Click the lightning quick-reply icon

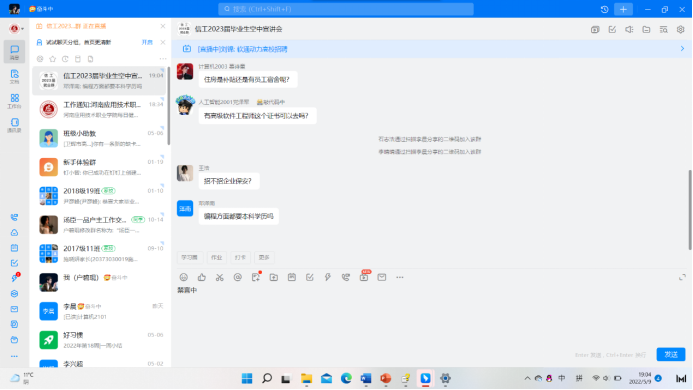(x=328, y=277)
